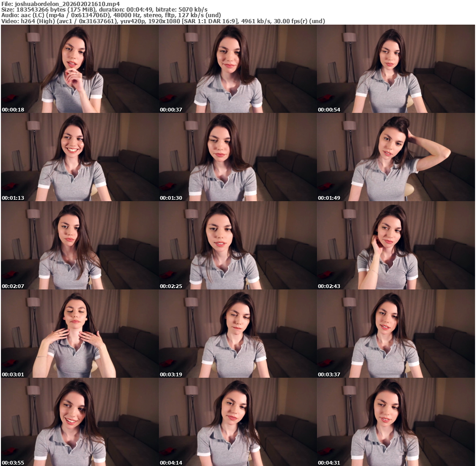
Task: Select the thumbnail at 00:02:43
Action: coord(396,245)
